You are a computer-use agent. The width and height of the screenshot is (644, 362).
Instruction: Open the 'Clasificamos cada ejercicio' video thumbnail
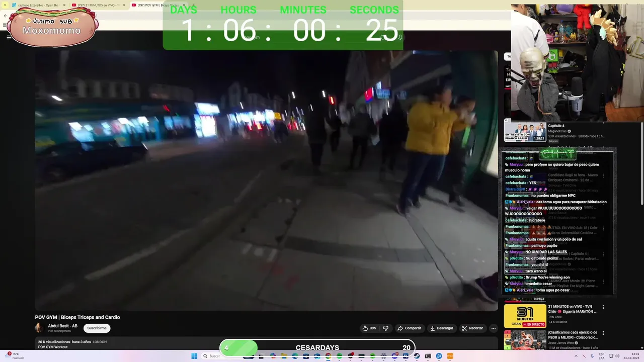525,340
